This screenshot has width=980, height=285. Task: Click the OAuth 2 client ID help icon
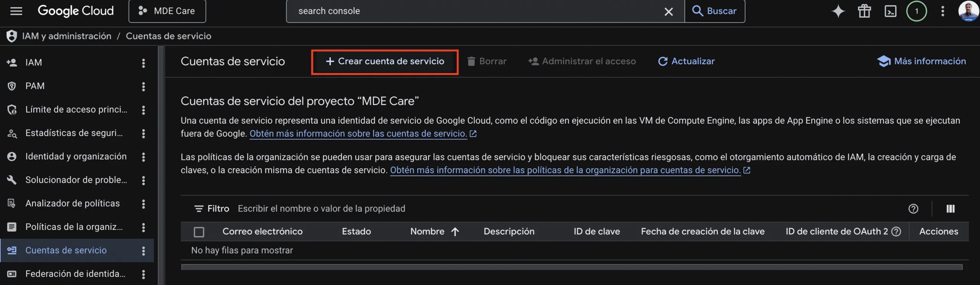(896, 231)
